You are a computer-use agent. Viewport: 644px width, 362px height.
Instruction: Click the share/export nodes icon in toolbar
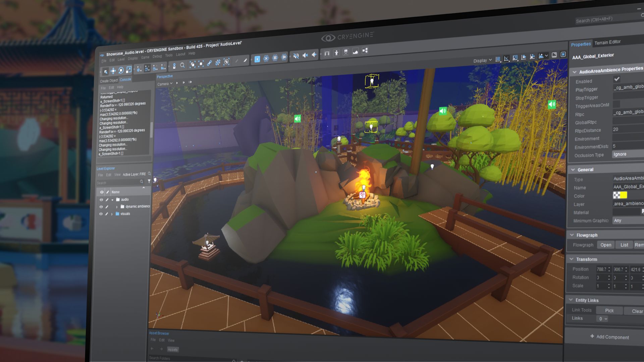(x=365, y=51)
